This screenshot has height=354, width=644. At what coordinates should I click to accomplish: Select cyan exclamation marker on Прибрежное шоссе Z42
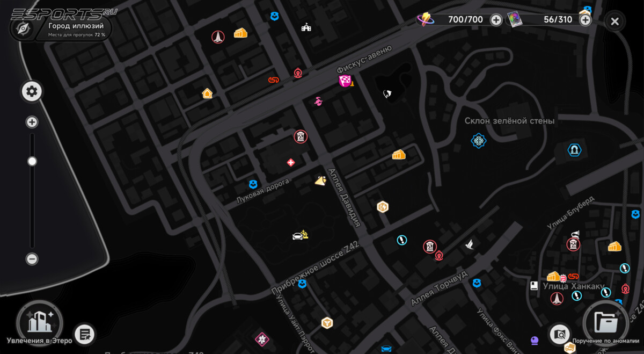click(x=401, y=240)
